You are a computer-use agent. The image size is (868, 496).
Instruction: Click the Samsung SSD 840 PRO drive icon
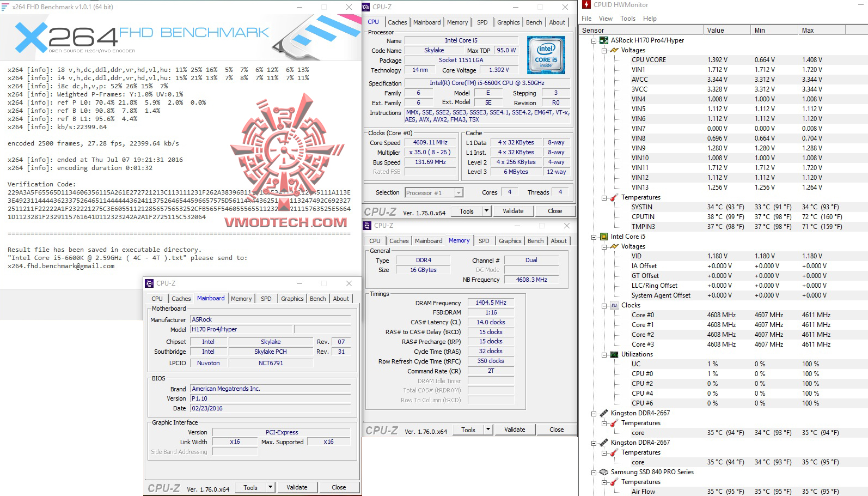(603, 472)
